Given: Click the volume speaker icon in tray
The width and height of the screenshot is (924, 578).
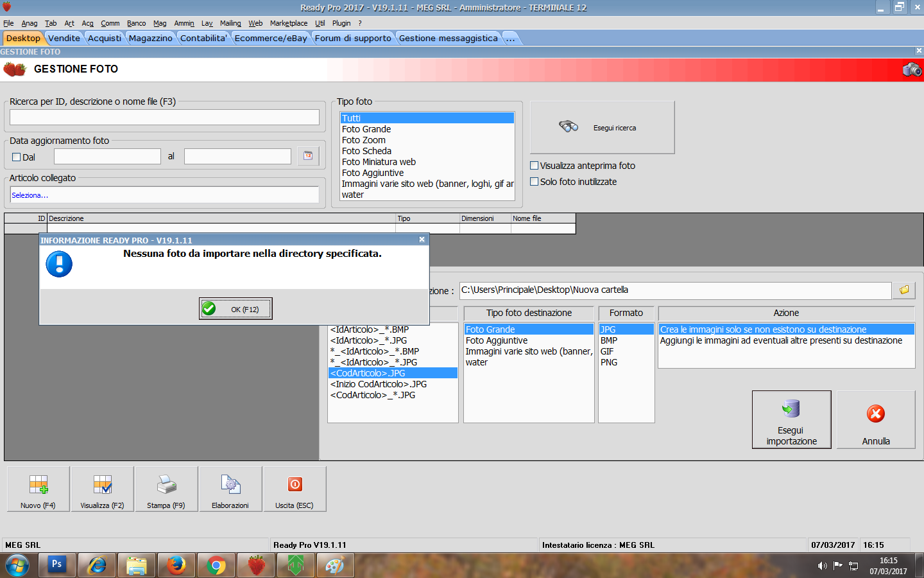Looking at the screenshot, I should 822,566.
